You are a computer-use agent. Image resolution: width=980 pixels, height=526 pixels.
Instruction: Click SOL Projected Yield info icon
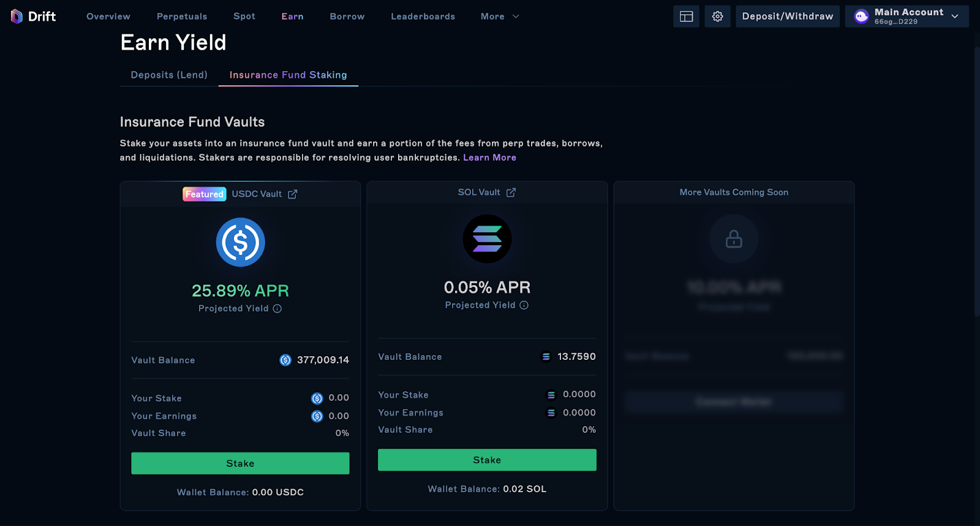pos(524,305)
